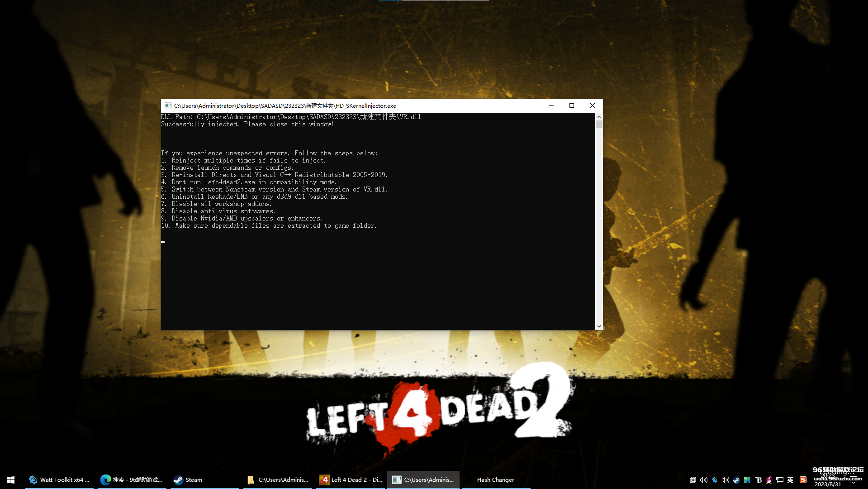Open Hash Changer from the taskbar
This screenshot has width=868, height=489.
click(x=496, y=479)
